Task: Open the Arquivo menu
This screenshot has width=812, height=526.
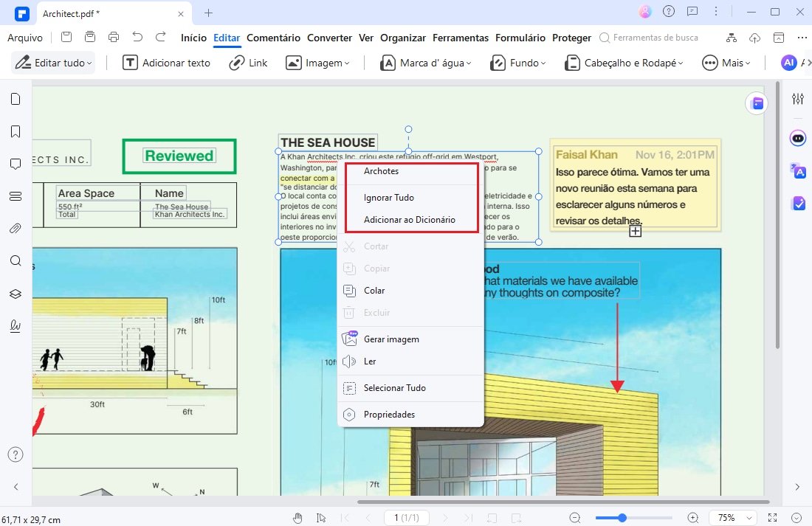Action: 25,38
